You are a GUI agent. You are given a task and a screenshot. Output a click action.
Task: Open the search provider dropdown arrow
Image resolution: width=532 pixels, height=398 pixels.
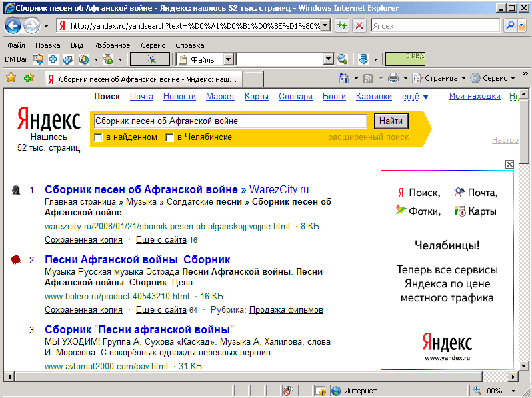(522, 25)
